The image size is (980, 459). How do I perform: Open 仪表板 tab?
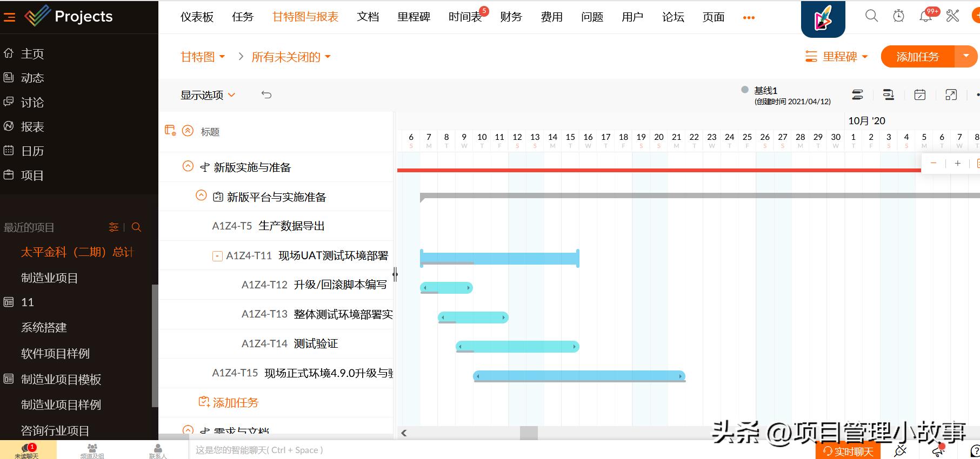coord(197,17)
